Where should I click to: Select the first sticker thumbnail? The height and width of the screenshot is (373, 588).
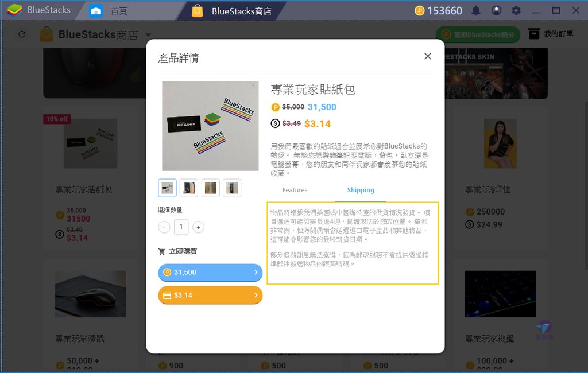(x=167, y=188)
